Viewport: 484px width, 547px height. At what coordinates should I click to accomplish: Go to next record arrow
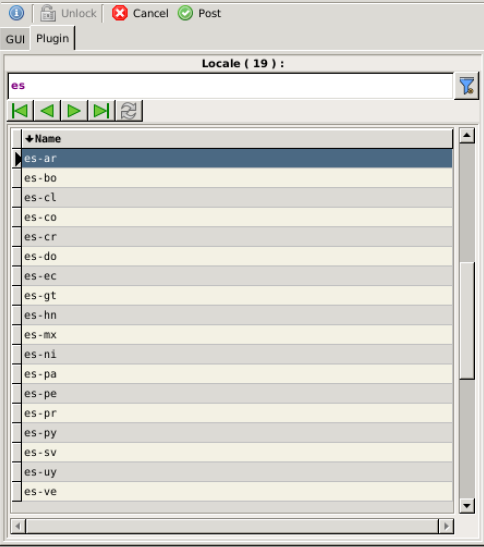coord(74,111)
